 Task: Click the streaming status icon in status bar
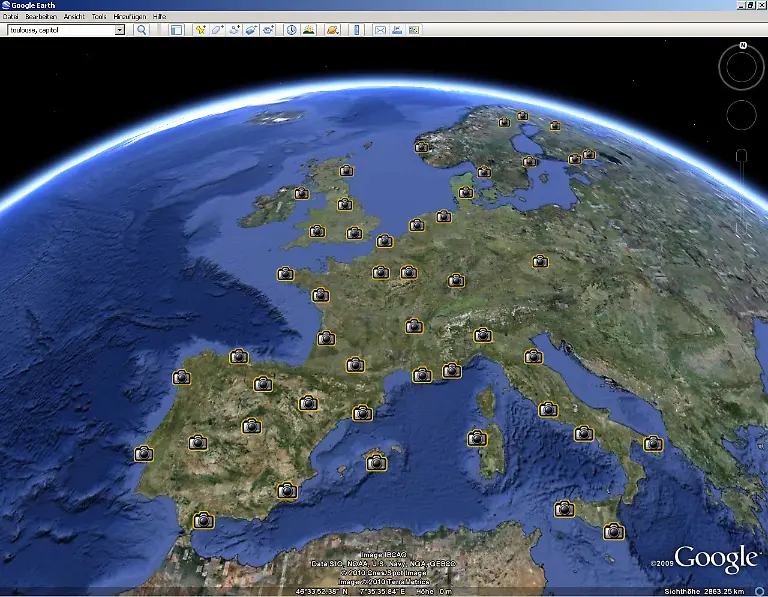tap(759, 592)
